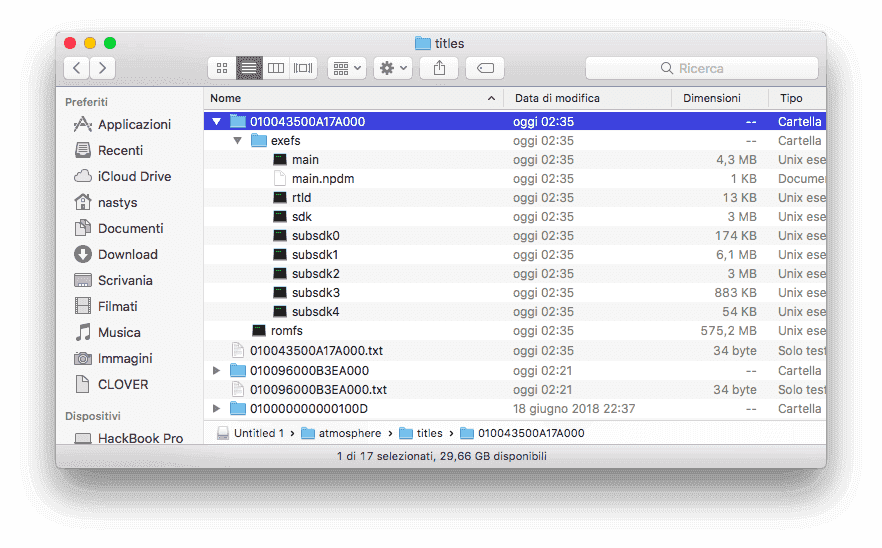Screen dimensions: 882x548
Task: Click the Edit Tags toolbar button
Action: [x=485, y=68]
